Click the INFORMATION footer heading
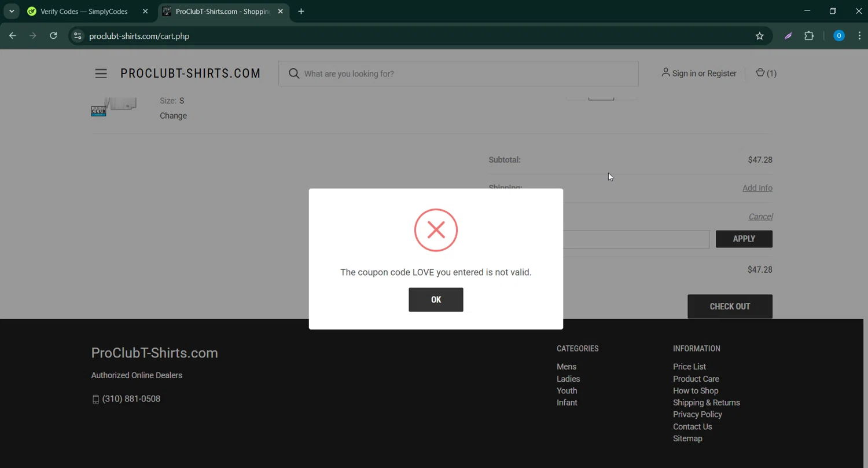 [x=697, y=349]
